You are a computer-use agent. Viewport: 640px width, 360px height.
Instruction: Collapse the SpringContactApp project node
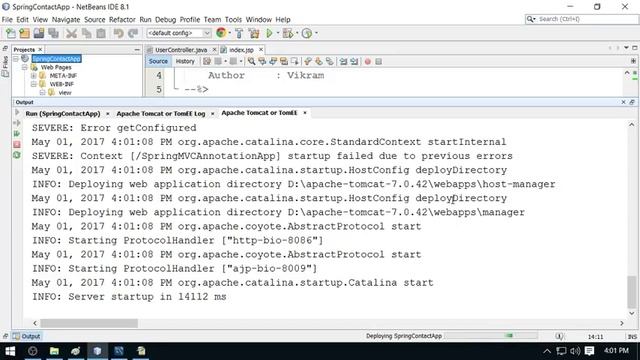16,59
